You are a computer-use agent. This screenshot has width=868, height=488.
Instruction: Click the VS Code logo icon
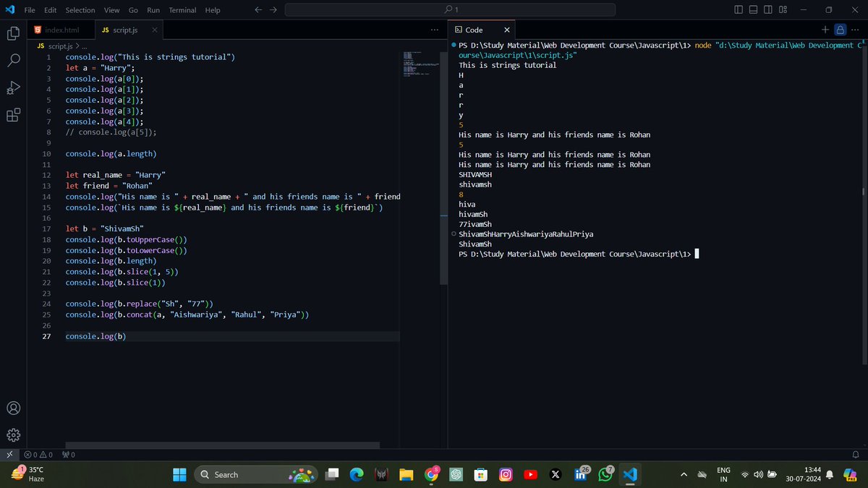(x=10, y=10)
